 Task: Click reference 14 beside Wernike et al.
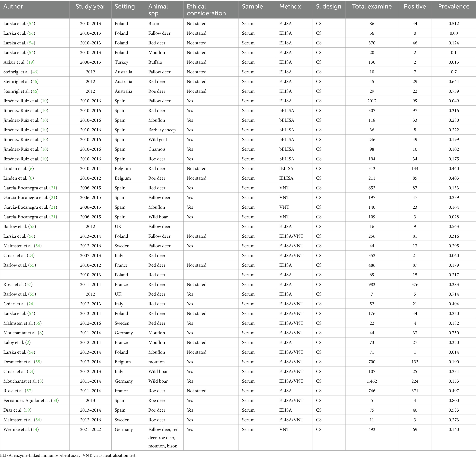pyautogui.click(x=35, y=430)
